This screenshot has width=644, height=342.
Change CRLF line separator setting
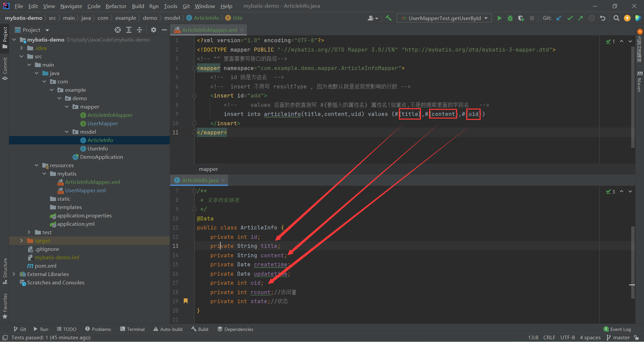549,338
